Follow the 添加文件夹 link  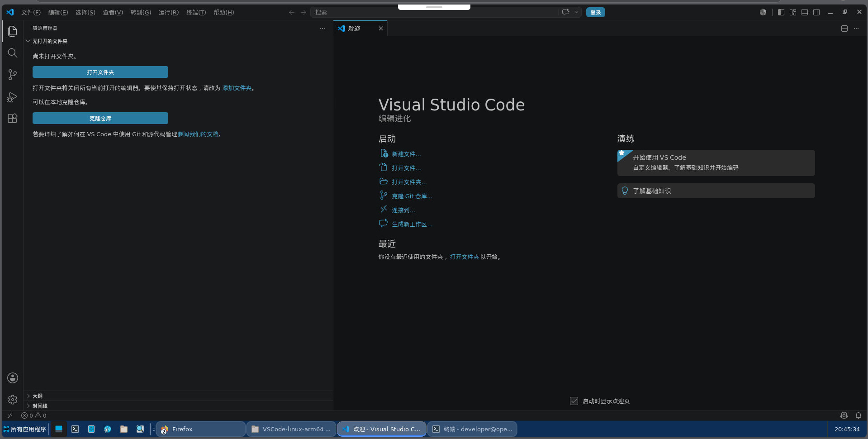point(237,88)
